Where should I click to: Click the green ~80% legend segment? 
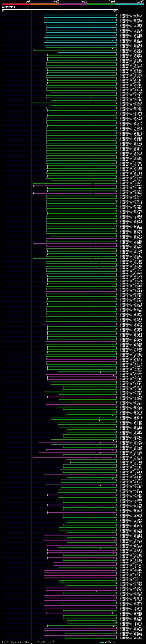[x=101, y=4]
